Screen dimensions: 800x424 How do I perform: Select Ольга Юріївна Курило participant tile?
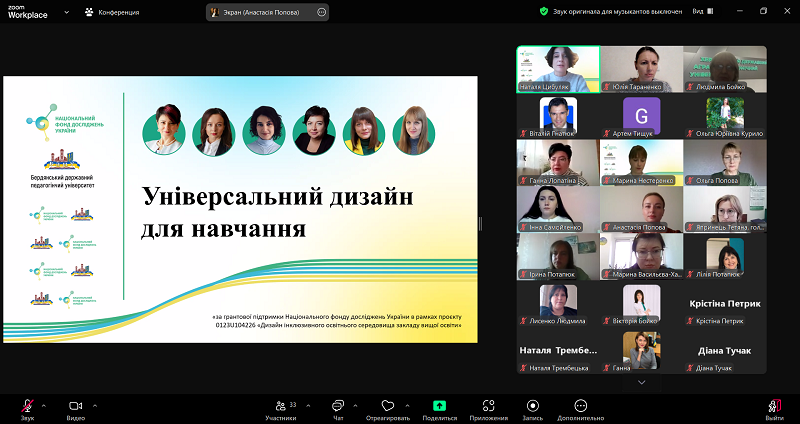pos(724,116)
